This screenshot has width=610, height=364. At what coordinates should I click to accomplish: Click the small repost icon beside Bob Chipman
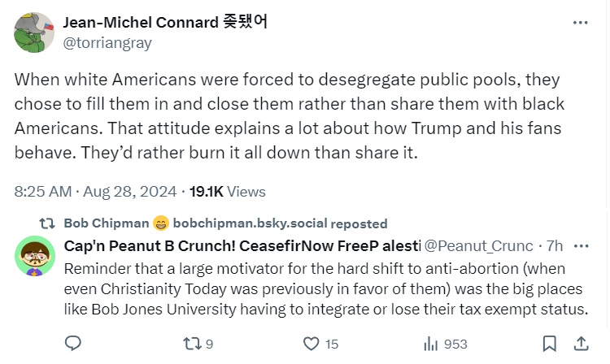[x=47, y=223]
